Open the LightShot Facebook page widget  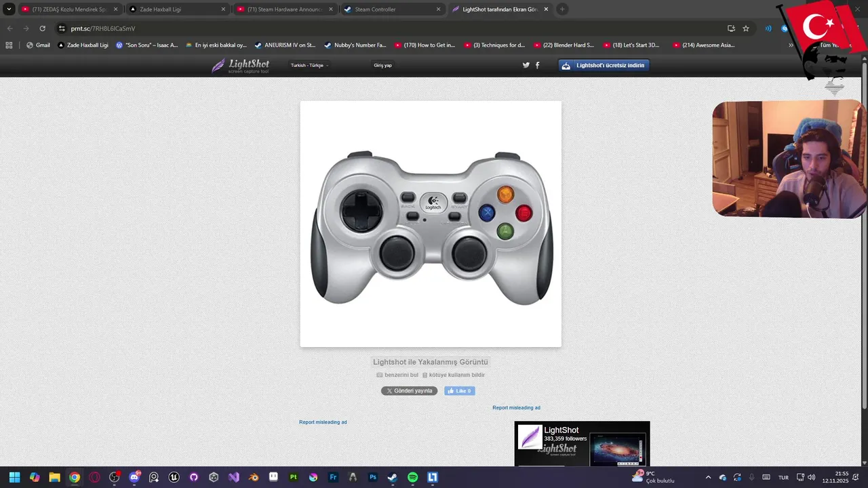coord(582,444)
